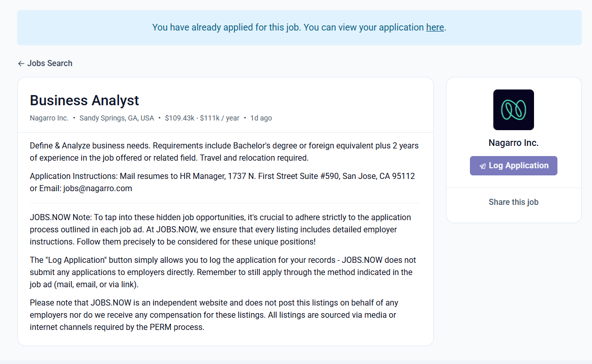This screenshot has height=364, width=592.
Task: Go back to Jobs Search
Action: pos(49,64)
